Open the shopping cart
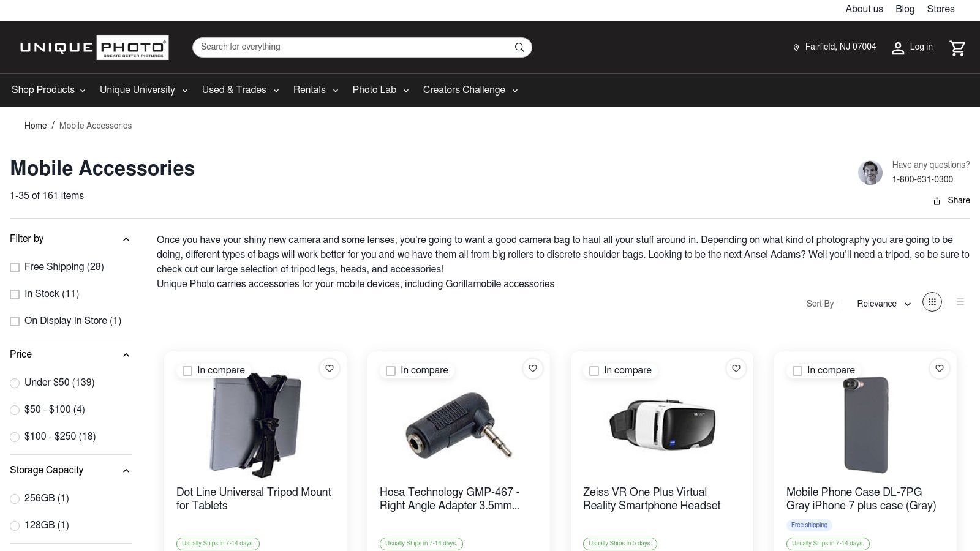This screenshot has height=551, width=980. point(957,48)
